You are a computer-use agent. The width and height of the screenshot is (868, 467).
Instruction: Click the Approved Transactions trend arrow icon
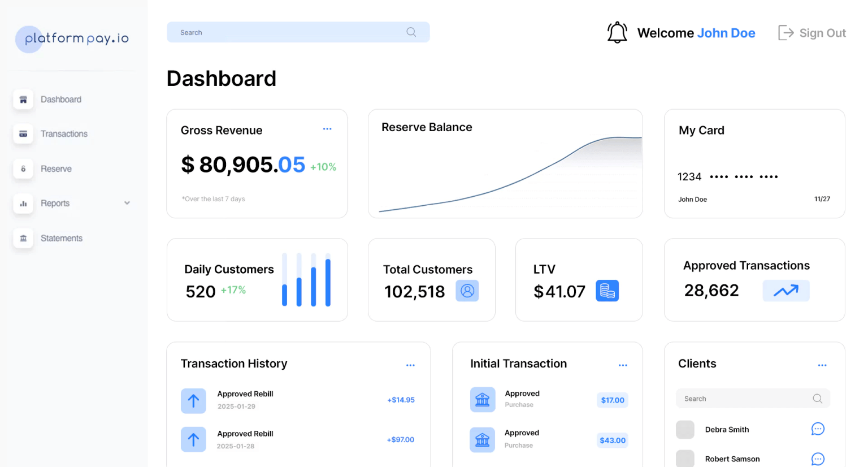click(x=786, y=291)
